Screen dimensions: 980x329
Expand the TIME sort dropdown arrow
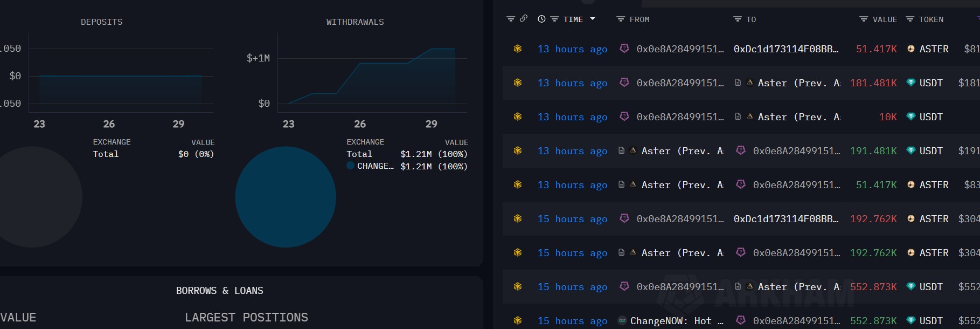pos(593,19)
